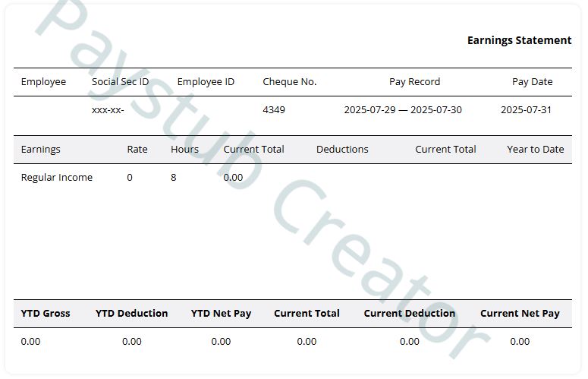Select the Employee column header
This screenshot has height=379, width=588.
(43, 82)
